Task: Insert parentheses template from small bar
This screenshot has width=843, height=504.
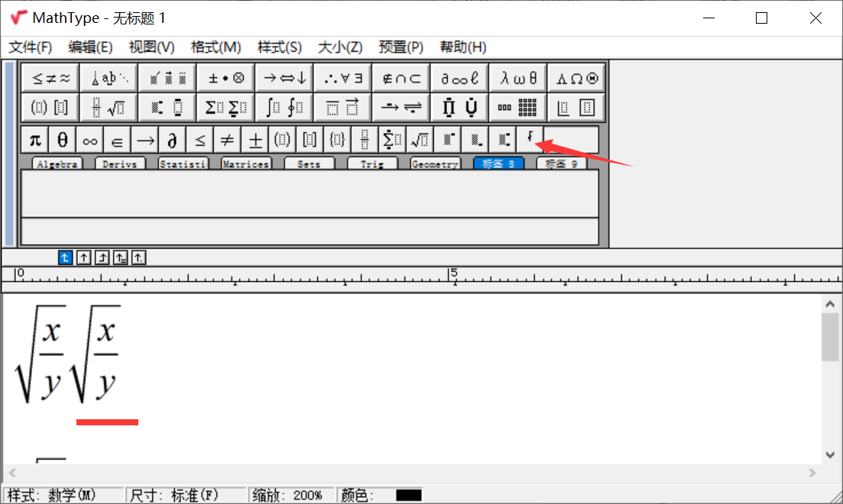Action: (x=282, y=141)
